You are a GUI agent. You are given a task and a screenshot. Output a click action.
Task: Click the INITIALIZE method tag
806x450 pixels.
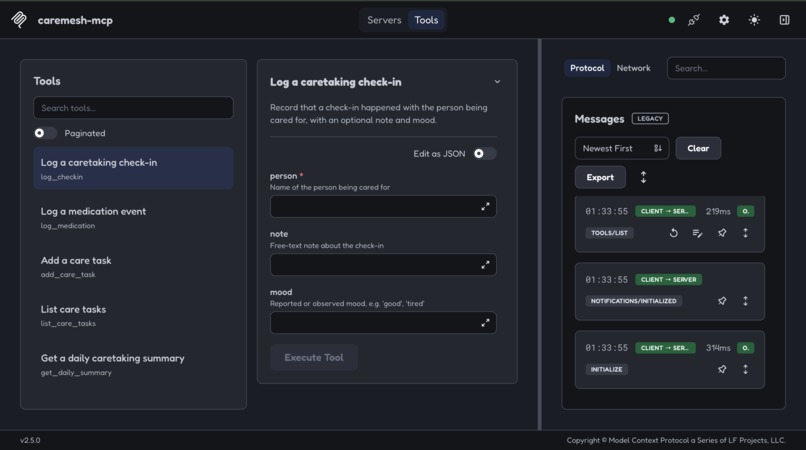[x=607, y=369]
